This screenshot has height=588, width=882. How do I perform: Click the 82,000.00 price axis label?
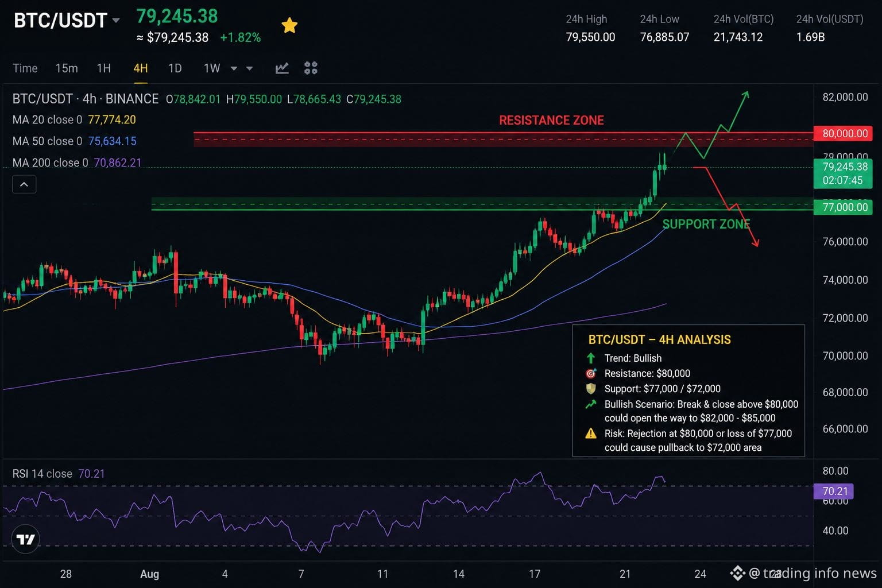click(x=845, y=97)
